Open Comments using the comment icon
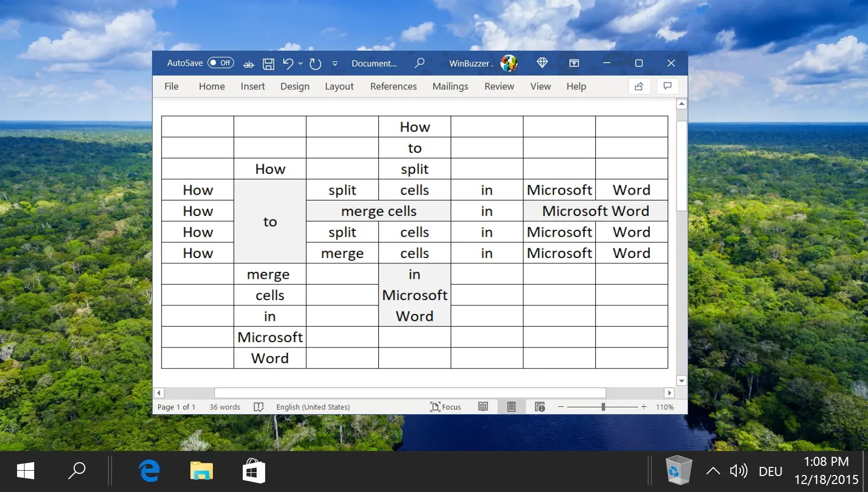 668,86
